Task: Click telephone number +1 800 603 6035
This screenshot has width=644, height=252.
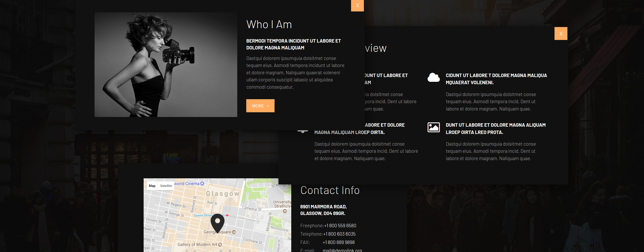Action: [x=339, y=234]
